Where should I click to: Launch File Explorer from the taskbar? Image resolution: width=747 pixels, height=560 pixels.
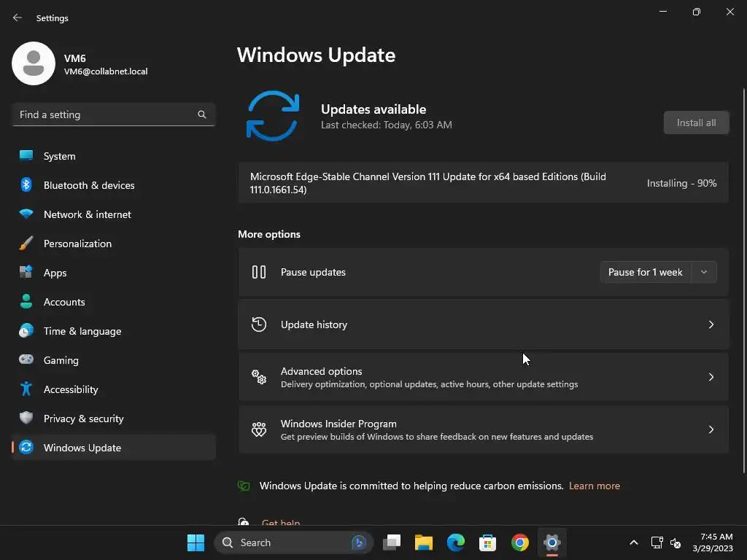click(424, 542)
